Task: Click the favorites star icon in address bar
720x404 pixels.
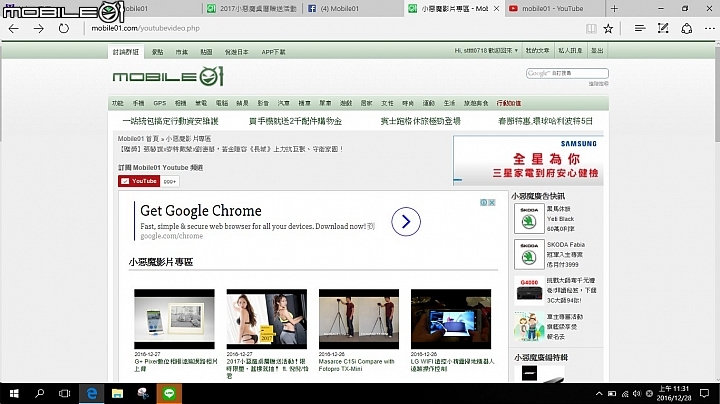Action: 609,29
